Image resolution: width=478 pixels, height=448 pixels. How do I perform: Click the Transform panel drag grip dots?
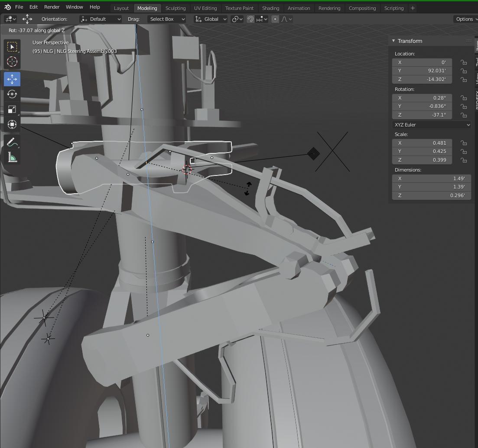click(468, 41)
